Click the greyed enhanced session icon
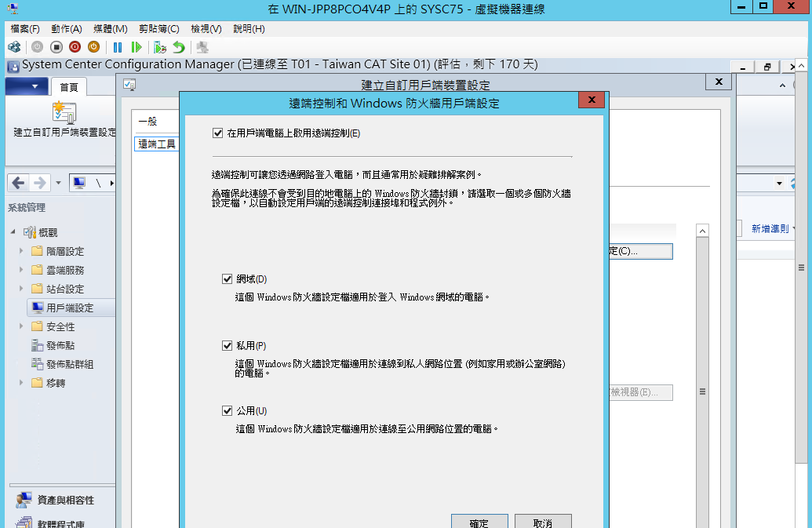Screen dimensions: 812x528 [x=202, y=47]
